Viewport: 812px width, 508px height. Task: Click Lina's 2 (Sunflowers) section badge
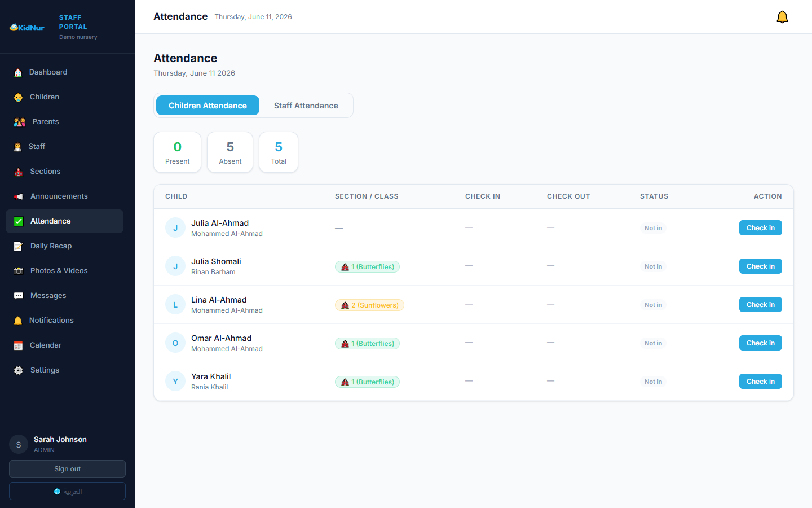(x=369, y=305)
